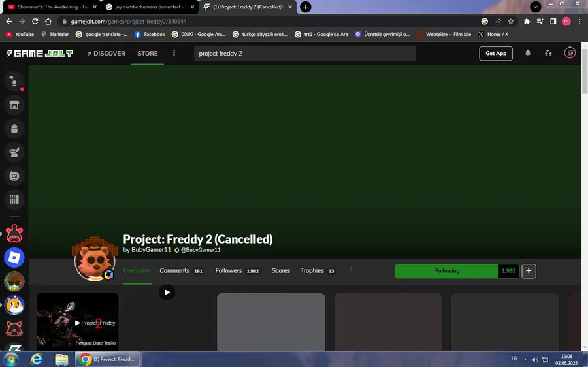Open the YouTube bookmark
Viewport: 588px width, 367px height.
coord(20,34)
